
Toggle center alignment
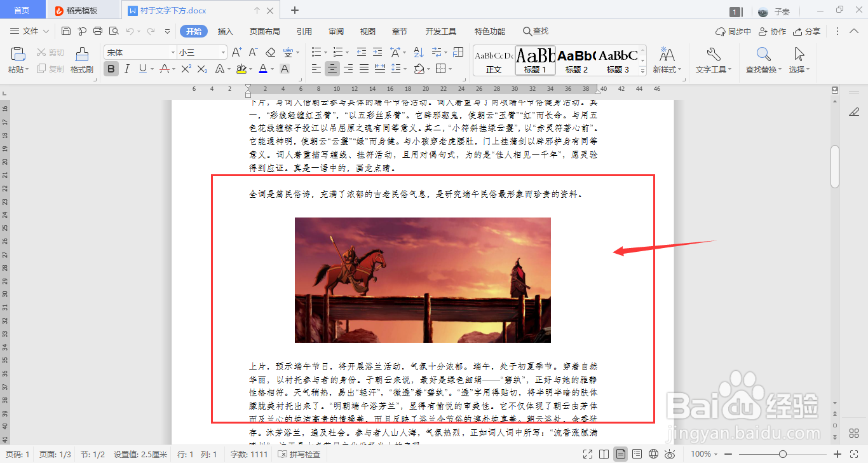click(332, 69)
